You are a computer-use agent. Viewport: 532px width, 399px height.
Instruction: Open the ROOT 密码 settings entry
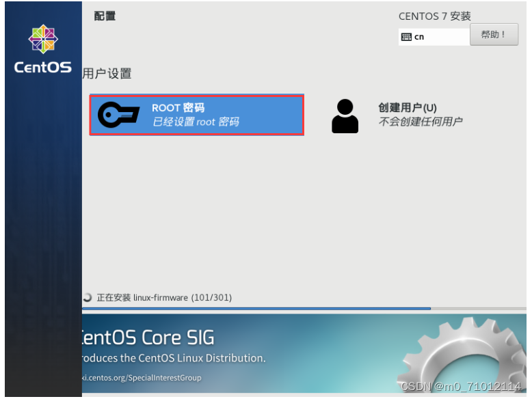(x=197, y=115)
